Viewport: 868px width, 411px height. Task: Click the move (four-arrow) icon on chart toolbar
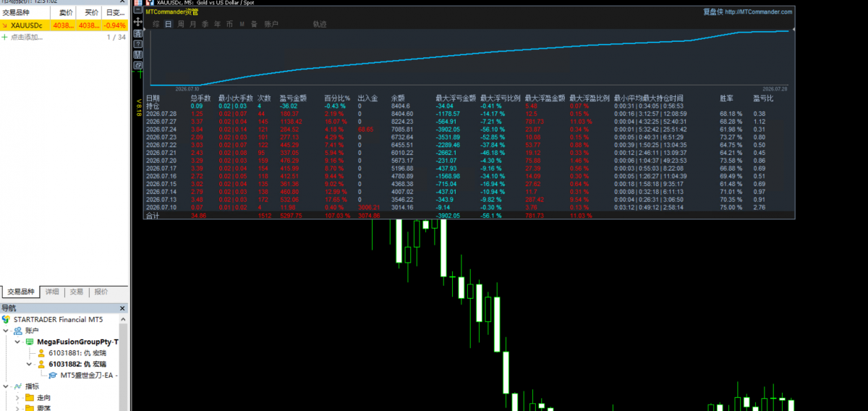(x=137, y=22)
